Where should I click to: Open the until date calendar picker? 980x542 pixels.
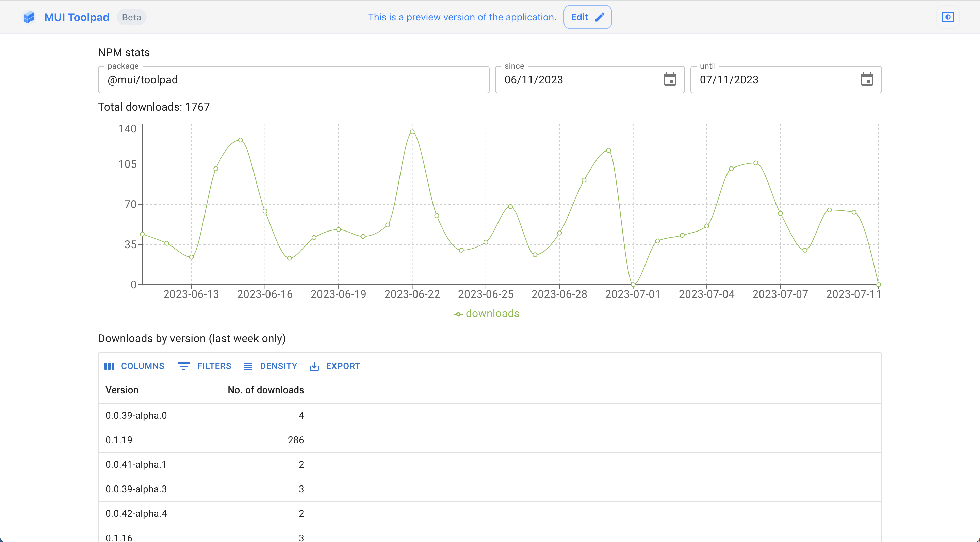pyautogui.click(x=867, y=80)
